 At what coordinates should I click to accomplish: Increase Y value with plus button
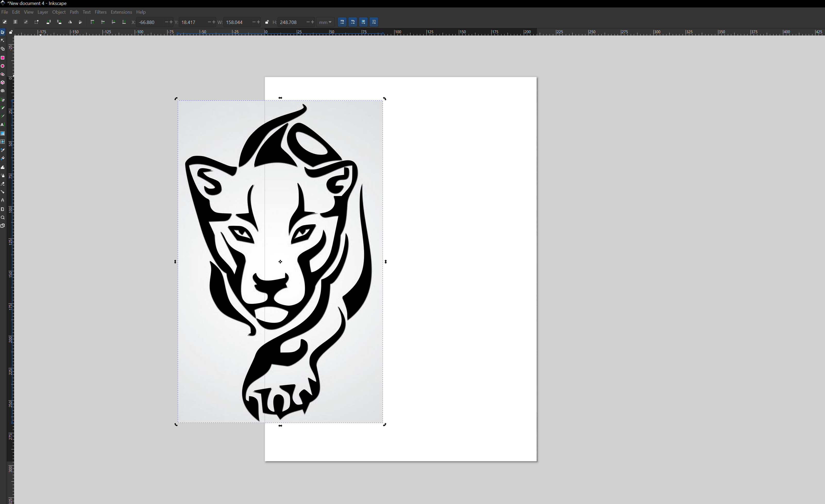[x=214, y=22]
